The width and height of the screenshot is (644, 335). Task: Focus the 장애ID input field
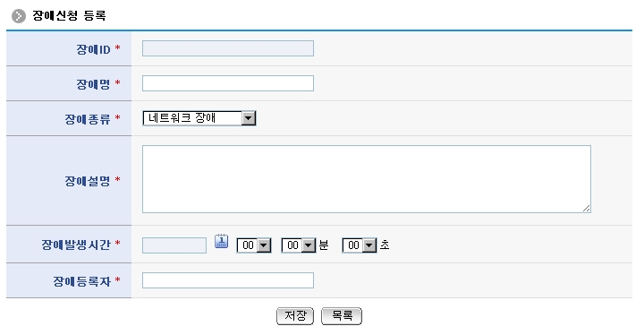(x=228, y=48)
